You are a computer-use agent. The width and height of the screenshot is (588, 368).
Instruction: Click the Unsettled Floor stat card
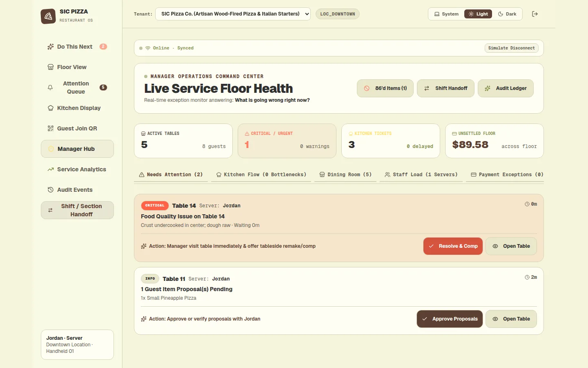494,141
